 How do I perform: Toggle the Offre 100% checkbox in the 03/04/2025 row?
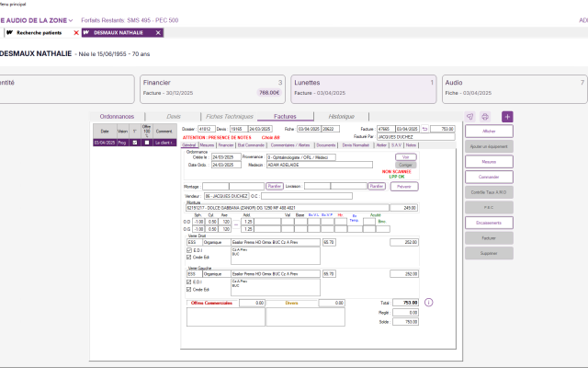click(x=147, y=143)
